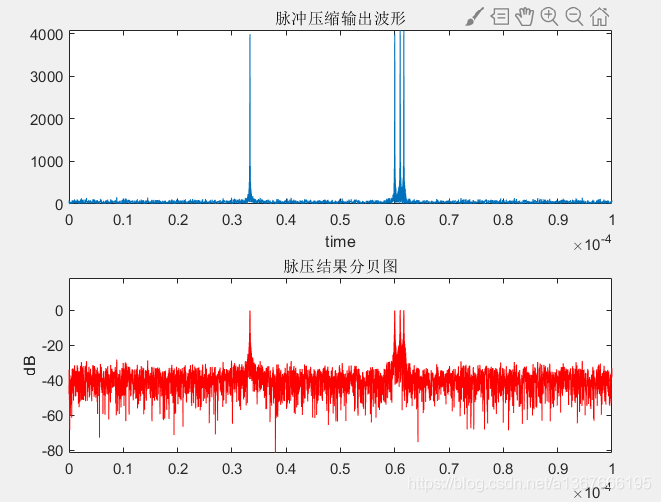Viewport: 661px width, 502px height.
Task: Click the top plot title 脉冲压缩输出波形
Action: (x=340, y=19)
